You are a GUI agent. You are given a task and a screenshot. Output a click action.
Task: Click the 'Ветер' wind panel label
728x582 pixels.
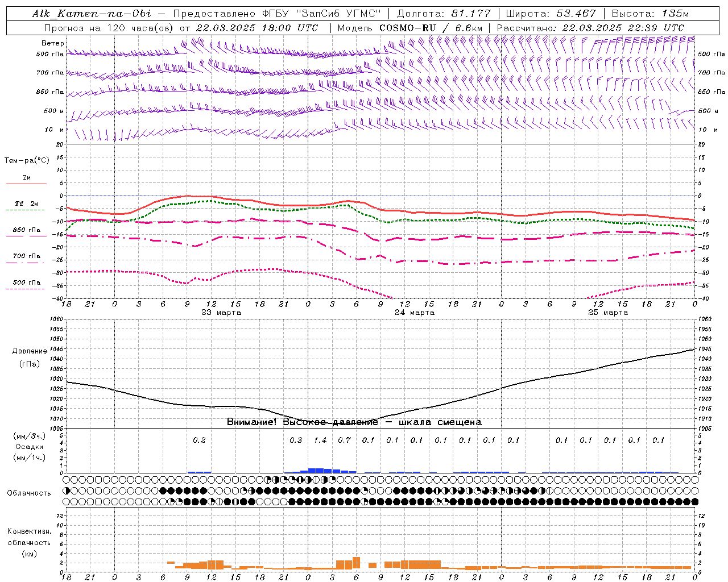pyautogui.click(x=53, y=43)
